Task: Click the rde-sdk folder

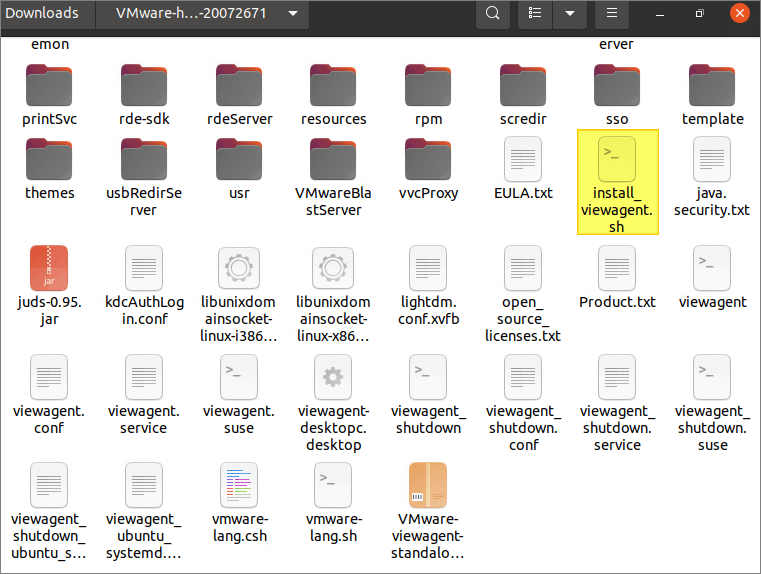Action: [x=144, y=86]
